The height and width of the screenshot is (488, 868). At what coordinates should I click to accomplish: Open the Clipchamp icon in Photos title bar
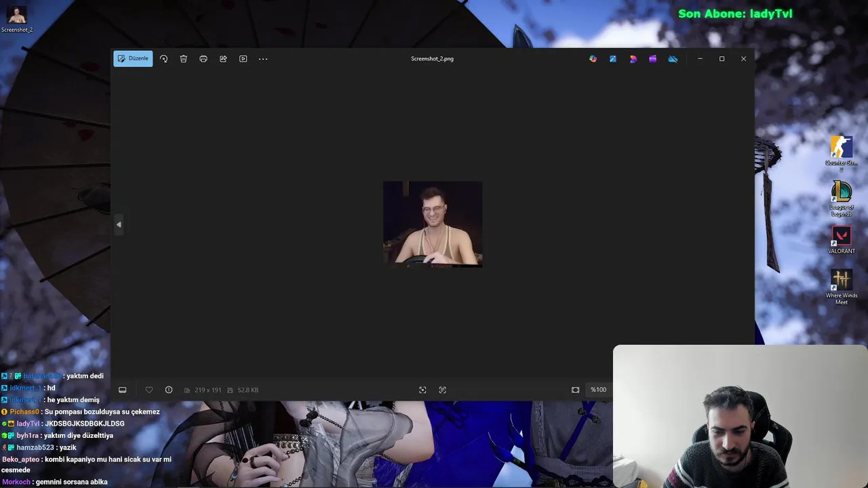[x=652, y=59]
